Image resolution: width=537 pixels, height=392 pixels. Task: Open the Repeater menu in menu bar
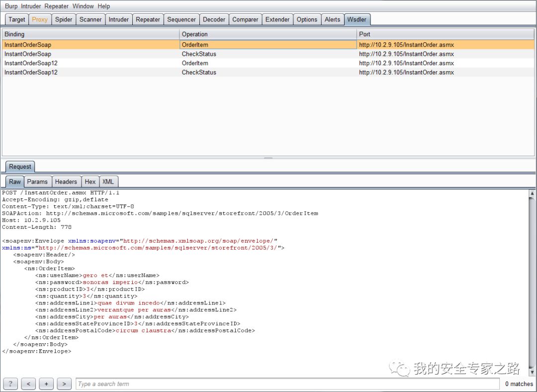[57, 6]
